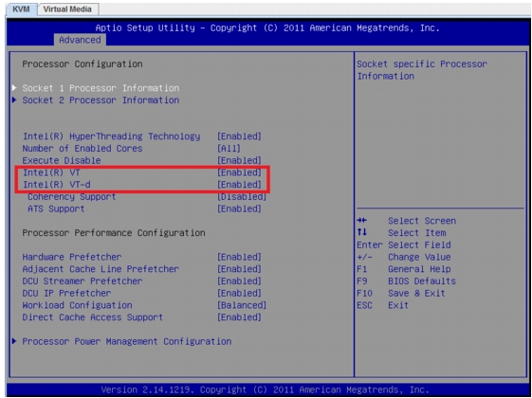Expand arrow beside Processor Power Management Configuration

point(14,341)
